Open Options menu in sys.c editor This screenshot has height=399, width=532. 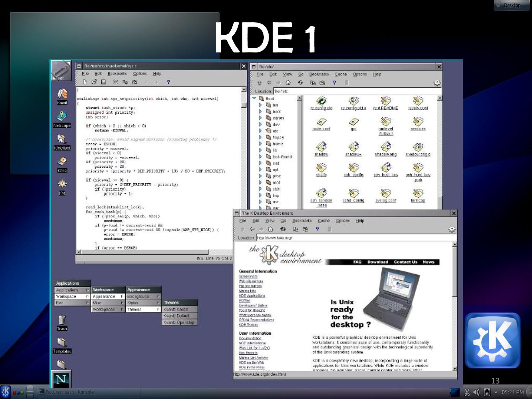140,74
